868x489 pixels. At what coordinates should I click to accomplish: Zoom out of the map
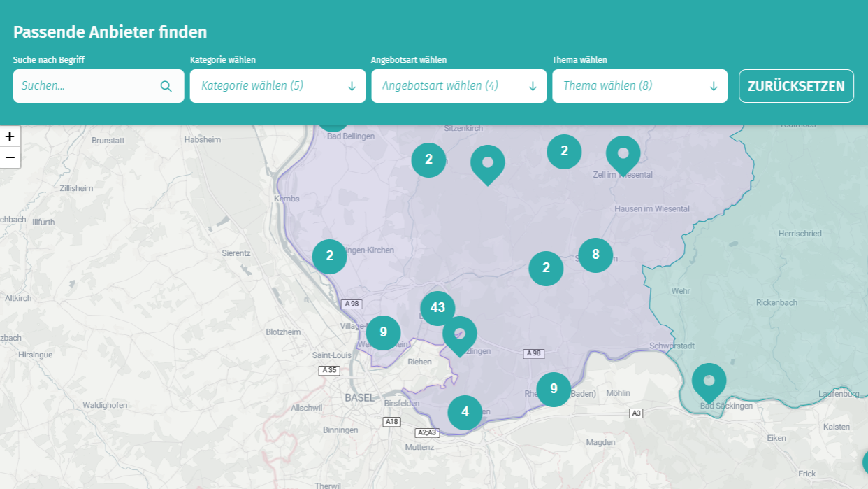pyautogui.click(x=10, y=158)
